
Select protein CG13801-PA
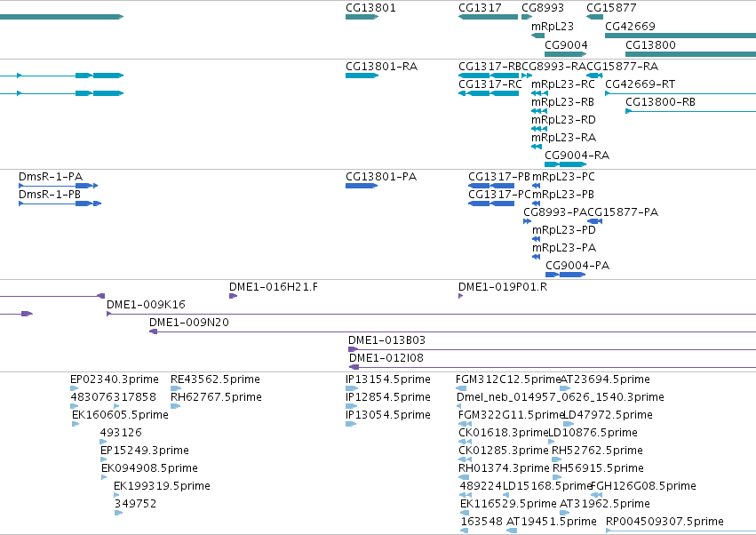pos(362,186)
